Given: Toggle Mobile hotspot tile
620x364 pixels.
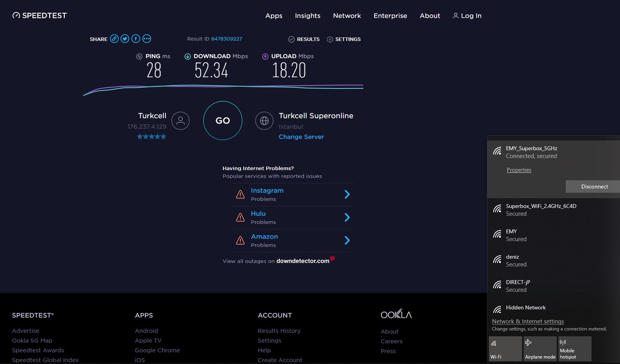Looking at the screenshot, I should 575,349.
